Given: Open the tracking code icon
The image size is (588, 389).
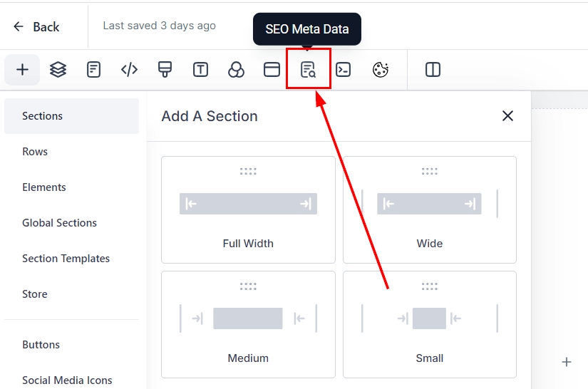Looking at the screenshot, I should point(129,69).
